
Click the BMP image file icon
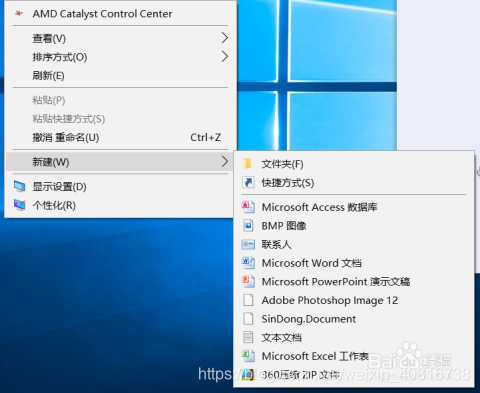click(x=248, y=226)
